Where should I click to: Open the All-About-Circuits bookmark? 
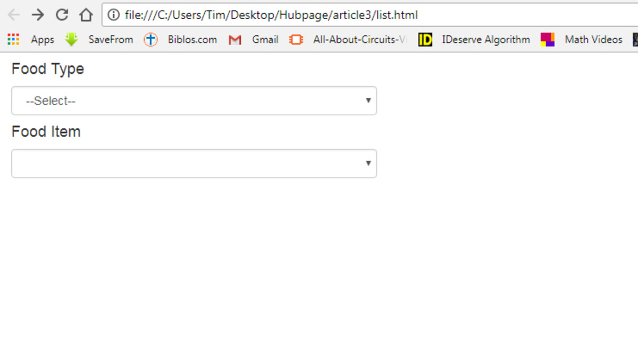[357, 39]
